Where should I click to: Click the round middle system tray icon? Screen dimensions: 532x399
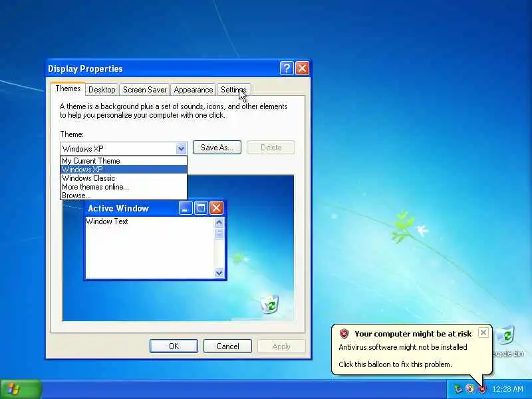(x=470, y=389)
